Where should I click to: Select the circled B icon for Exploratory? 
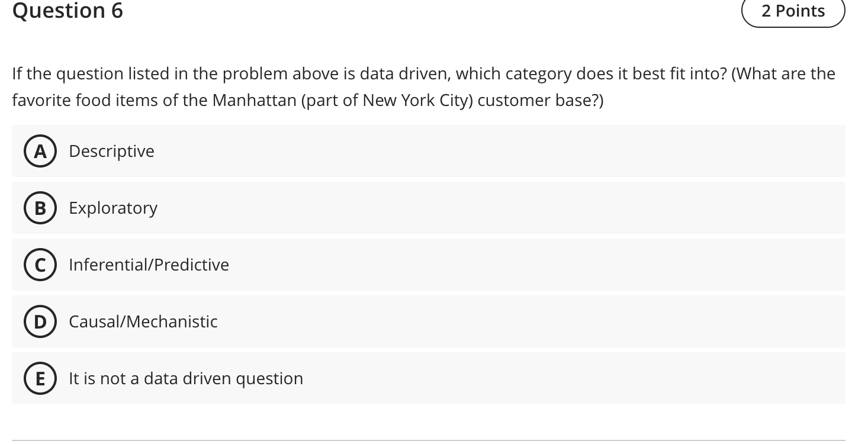click(40, 208)
